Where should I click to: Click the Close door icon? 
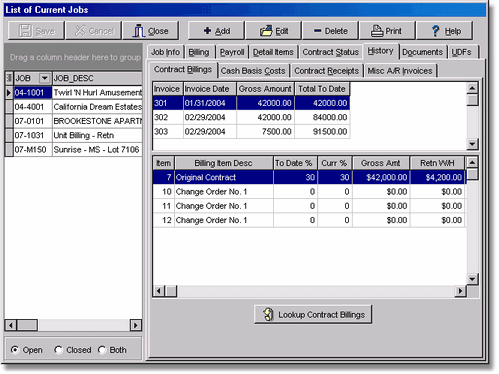139,31
